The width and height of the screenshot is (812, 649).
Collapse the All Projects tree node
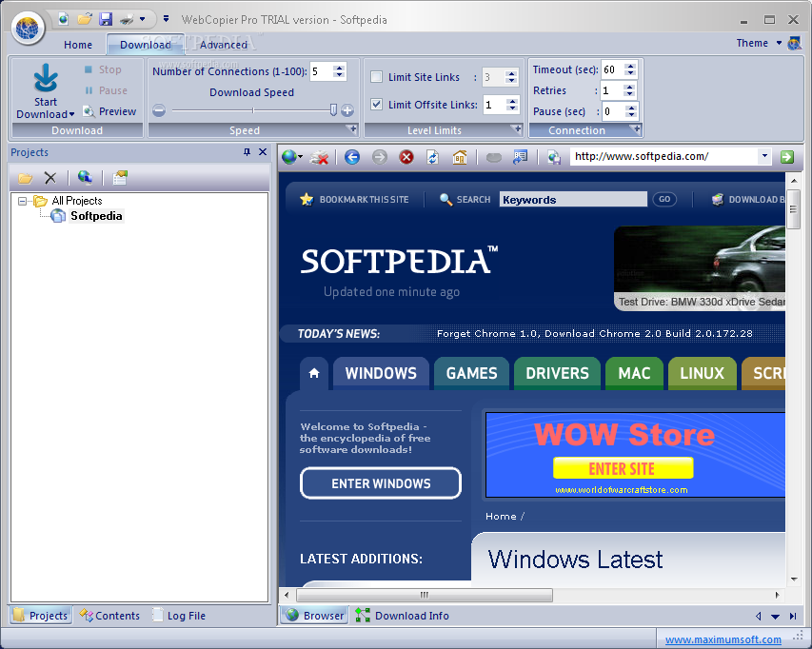click(x=22, y=201)
